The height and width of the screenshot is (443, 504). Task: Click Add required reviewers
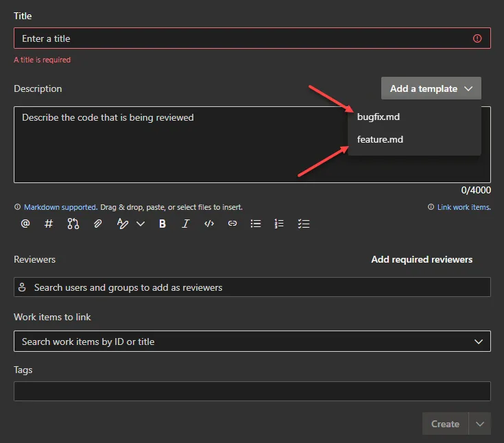pyautogui.click(x=422, y=259)
